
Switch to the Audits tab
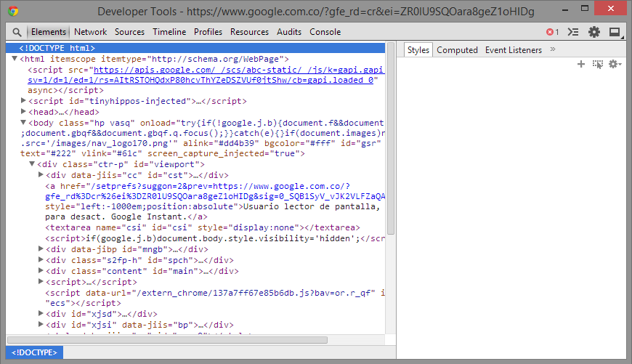pos(289,32)
